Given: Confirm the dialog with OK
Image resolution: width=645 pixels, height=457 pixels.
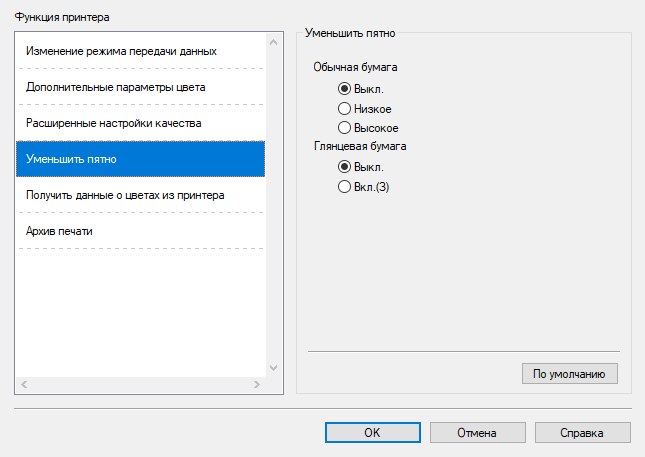Looking at the screenshot, I should 371,433.
